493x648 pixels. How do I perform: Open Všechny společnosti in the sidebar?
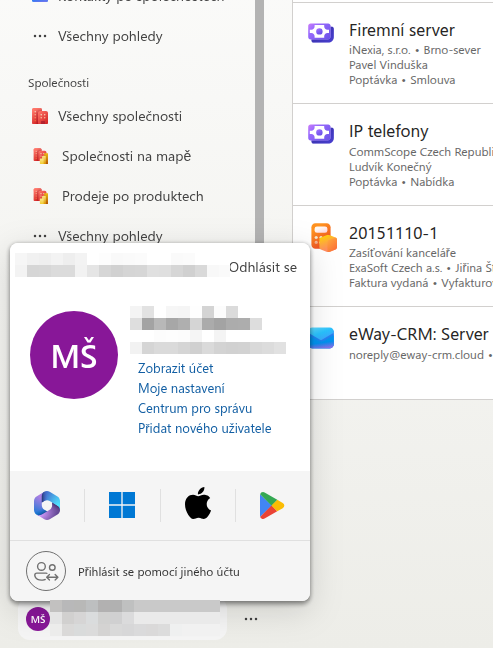coord(120,117)
